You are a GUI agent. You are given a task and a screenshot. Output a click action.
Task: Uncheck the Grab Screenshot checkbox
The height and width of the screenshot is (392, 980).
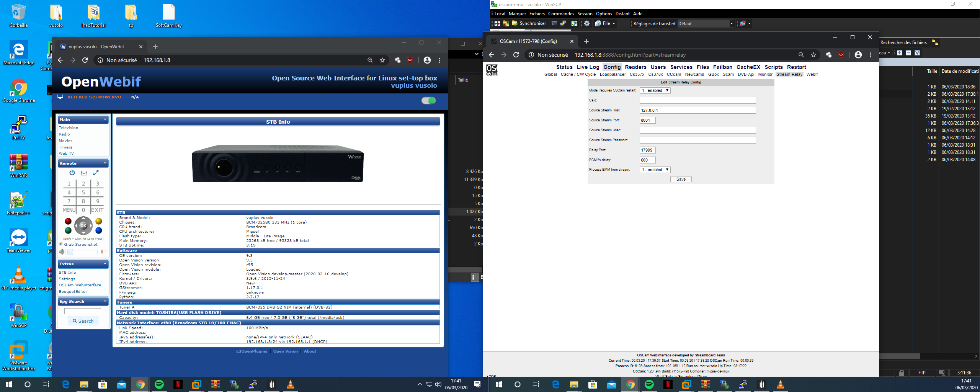[61, 244]
